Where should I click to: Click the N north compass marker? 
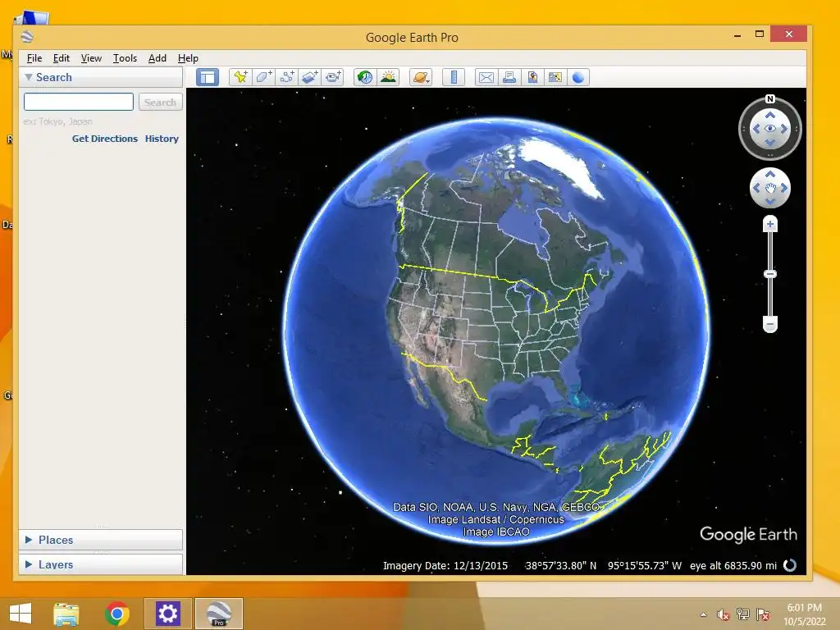(x=769, y=98)
